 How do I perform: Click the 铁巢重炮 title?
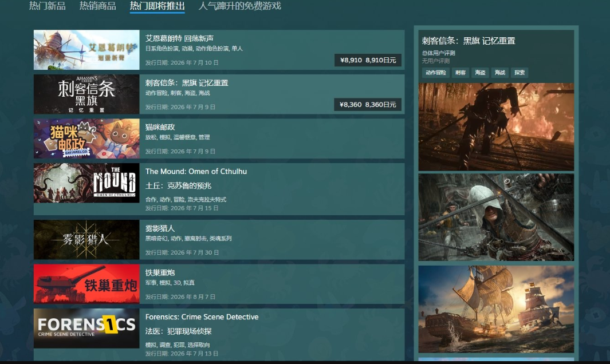click(160, 272)
